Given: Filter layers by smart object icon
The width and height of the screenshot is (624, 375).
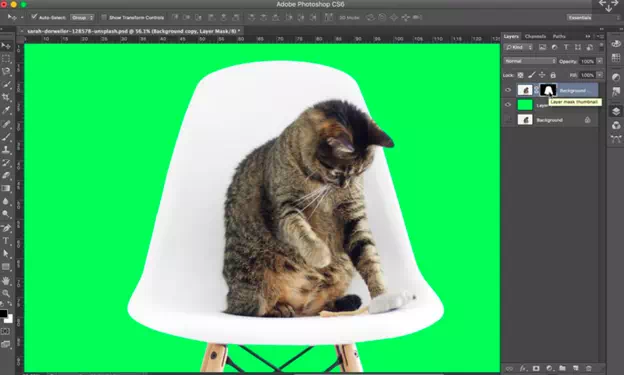Looking at the screenshot, I should (x=590, y=47).
